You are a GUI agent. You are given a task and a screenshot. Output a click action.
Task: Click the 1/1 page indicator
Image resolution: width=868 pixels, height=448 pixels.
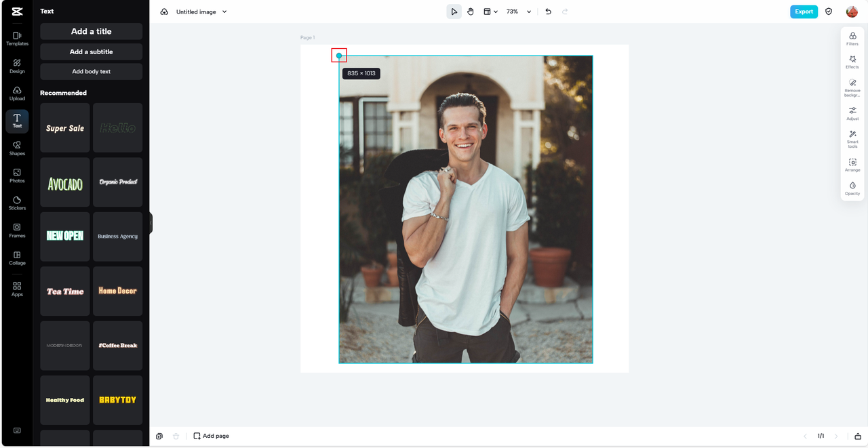tap(821, 436)
